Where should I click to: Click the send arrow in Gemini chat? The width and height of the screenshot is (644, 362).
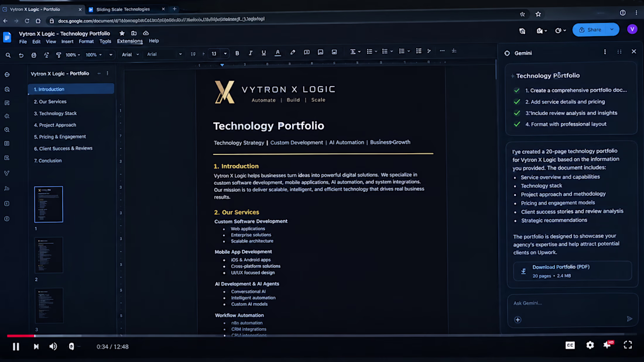click(629, 319)
